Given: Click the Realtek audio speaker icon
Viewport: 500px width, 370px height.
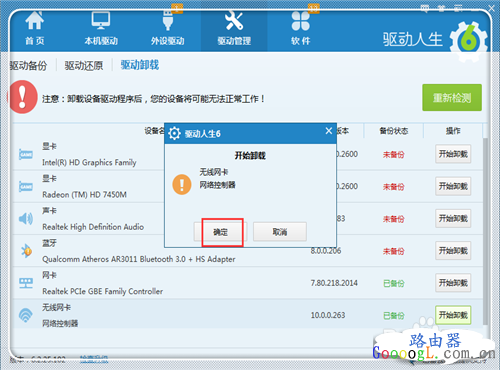Looking at the screenshot, I should (x=26, y=219).
